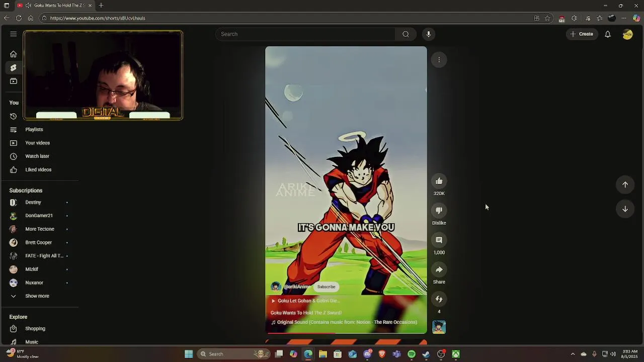This screenshot has height=362, width=644.
Task: Open the 1,000 comments panel
Action: click(x=439, y=240)
